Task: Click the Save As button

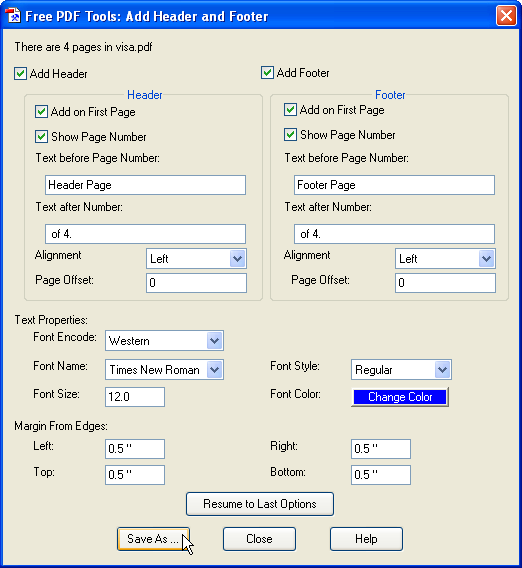Action: 153,539
